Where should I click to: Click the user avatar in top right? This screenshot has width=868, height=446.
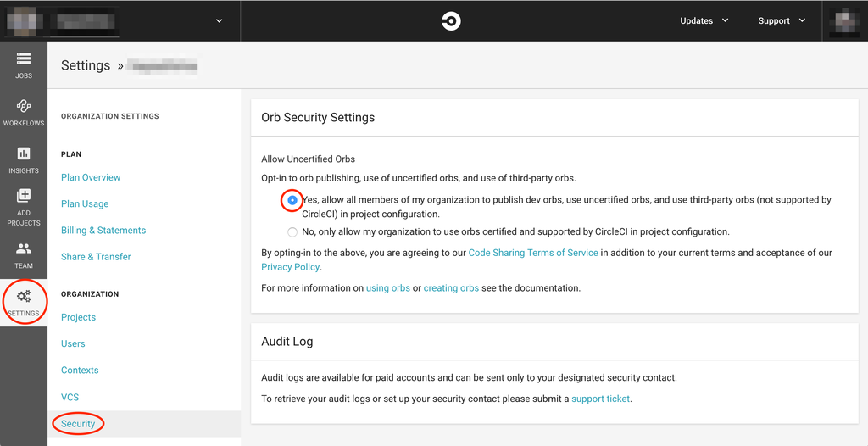click(x=845, y=20)
